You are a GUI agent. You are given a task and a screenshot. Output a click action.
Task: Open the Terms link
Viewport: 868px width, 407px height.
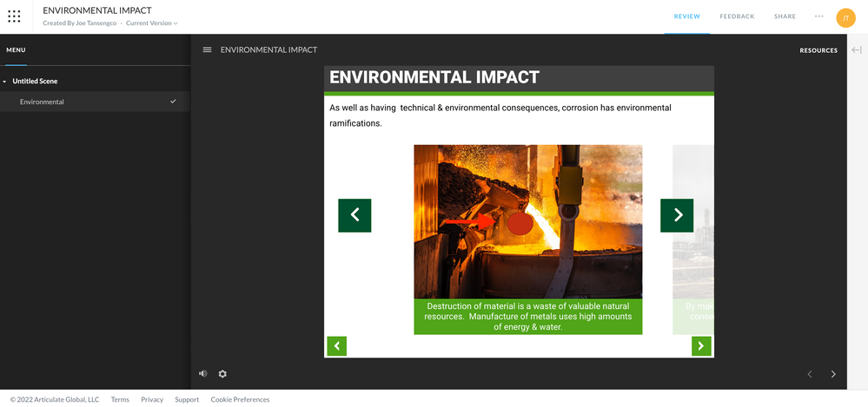[x=120, y=399]
